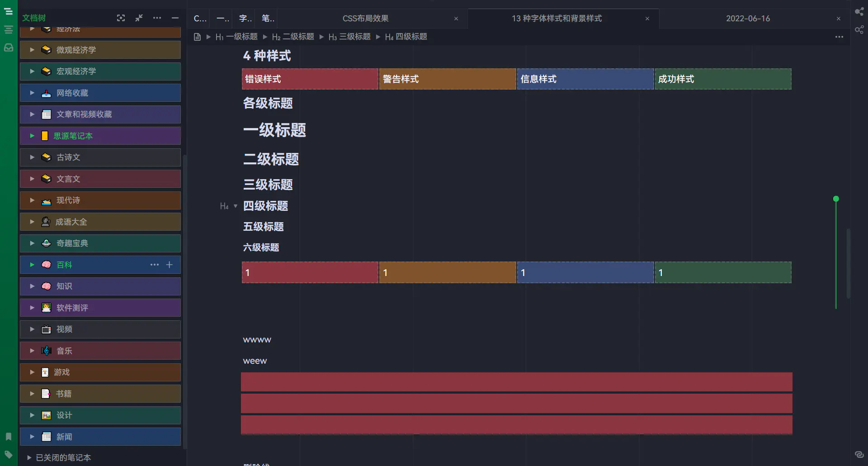Screen dimensions: 868x466
Task: Open the backlinks panel icon at bottom right
Action: tap(859, 455)
